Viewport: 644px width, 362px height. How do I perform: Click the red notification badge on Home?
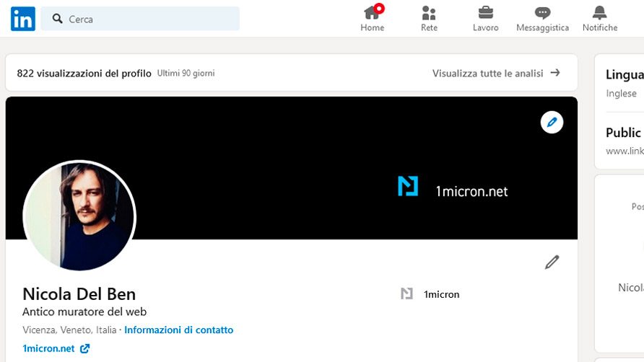379,8
